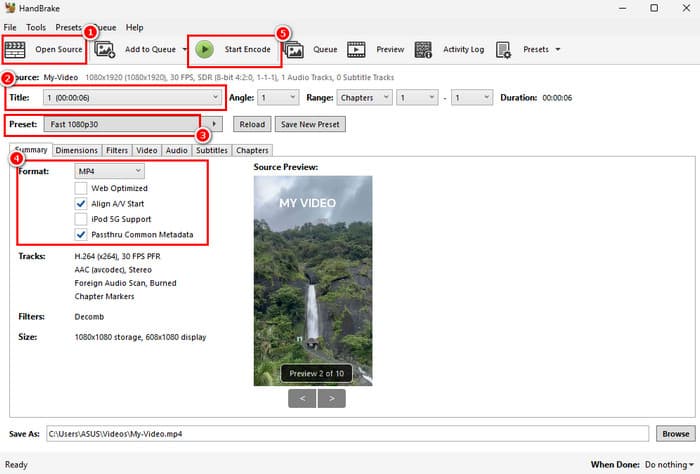Screen dimensions: 700x474
Task: Click the Foreign Audio Scan, Burned text
Action: (125, 283)
